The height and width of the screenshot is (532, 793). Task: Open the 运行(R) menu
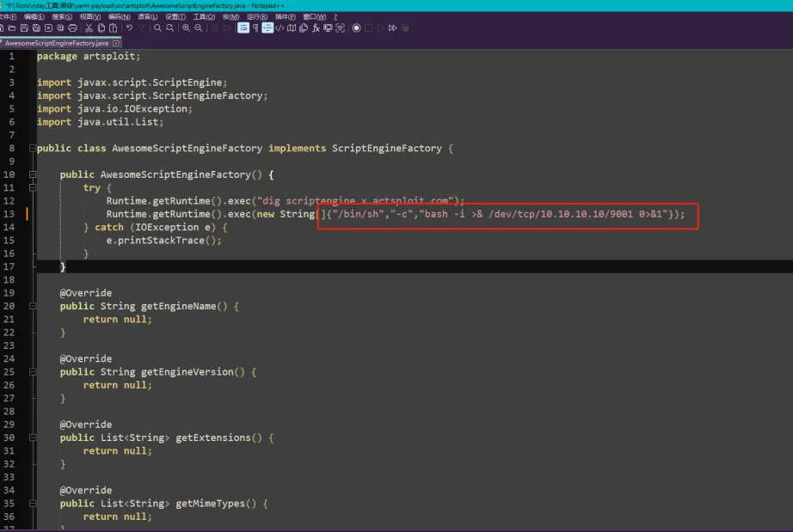point(257,17)
